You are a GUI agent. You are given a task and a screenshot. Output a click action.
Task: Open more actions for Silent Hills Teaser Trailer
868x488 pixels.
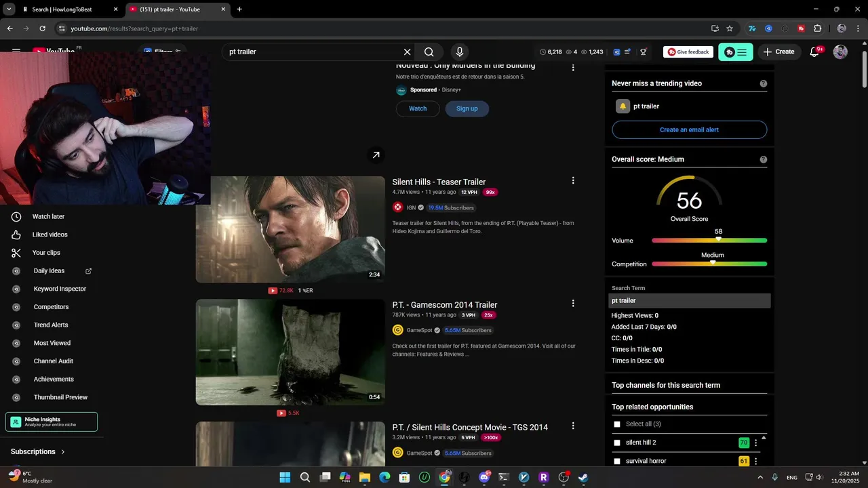(x=573, y=180)
